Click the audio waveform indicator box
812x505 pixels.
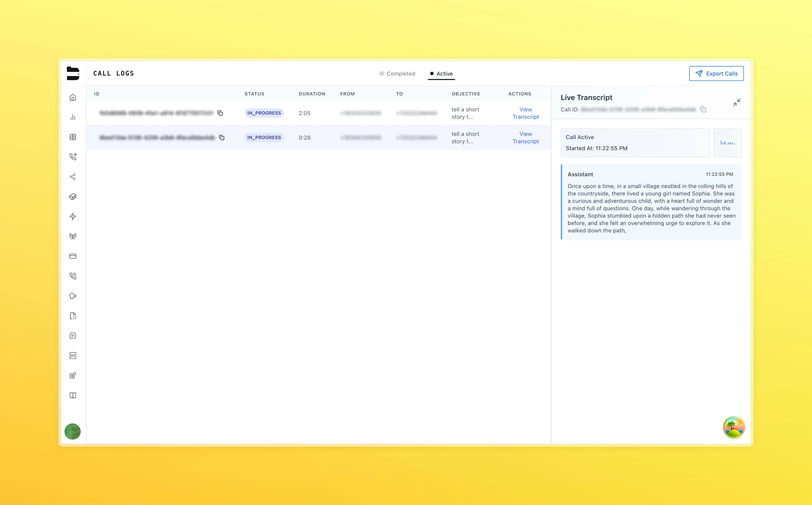[x=727, y=143]
